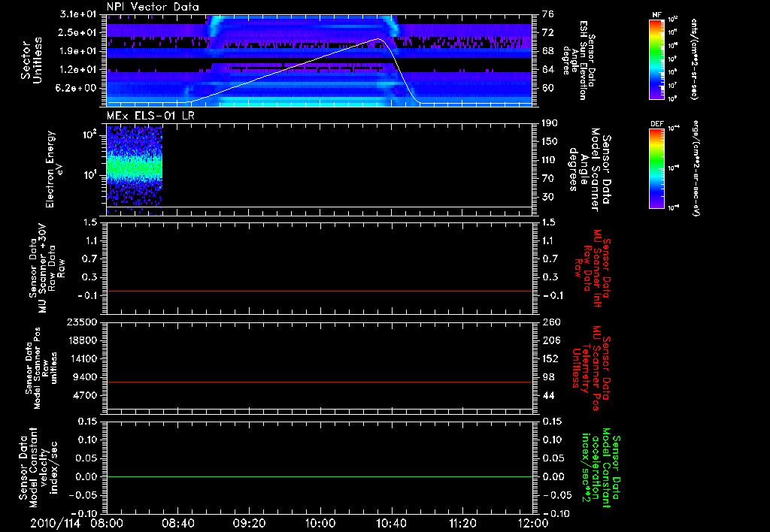Click the DEF color scale bar
Image resolution: width=770 pixels, height=532 pixels.
[656, 168]
